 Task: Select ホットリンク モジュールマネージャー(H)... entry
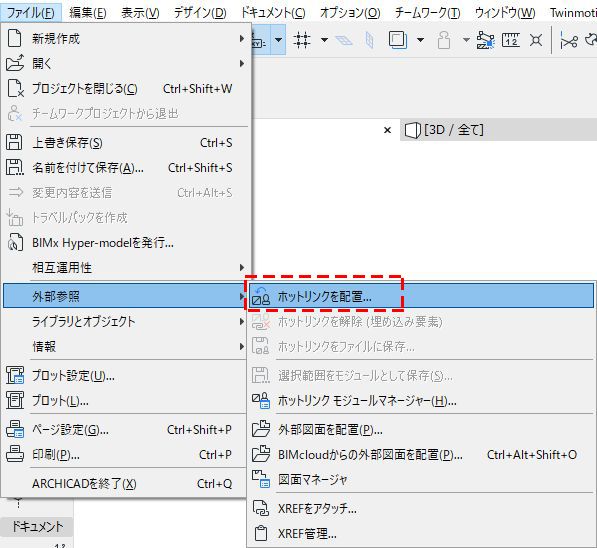pyautogui.click(x=421, y=401)
